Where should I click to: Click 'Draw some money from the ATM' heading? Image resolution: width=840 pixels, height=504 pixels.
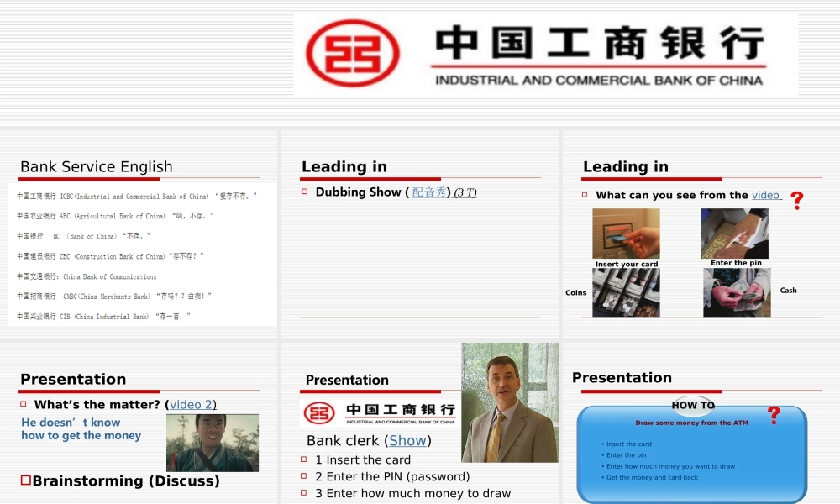[691, 423]
